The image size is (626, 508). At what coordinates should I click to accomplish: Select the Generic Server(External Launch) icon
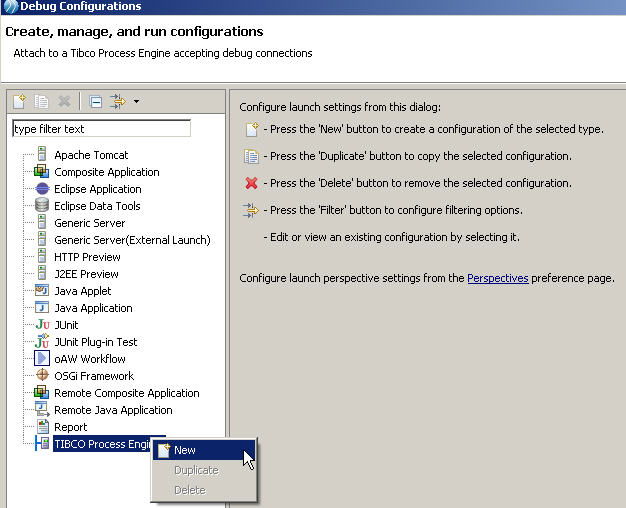42,239
